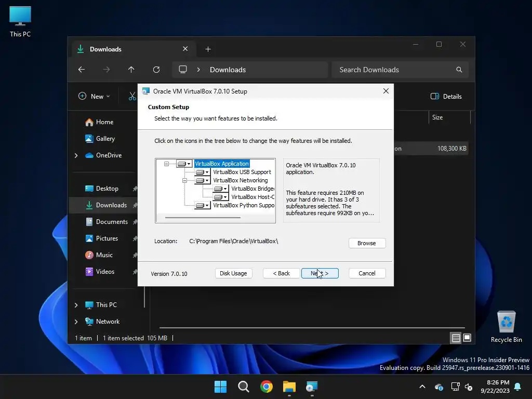Viewport: 532px width, 399px height.
Task: Open Videos in the navigation pane
Action: [105, 272]
